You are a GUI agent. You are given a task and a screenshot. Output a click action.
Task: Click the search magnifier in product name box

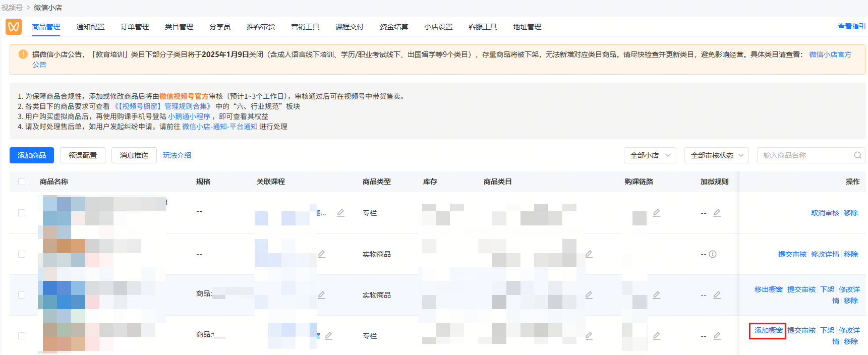coord(857,155)
